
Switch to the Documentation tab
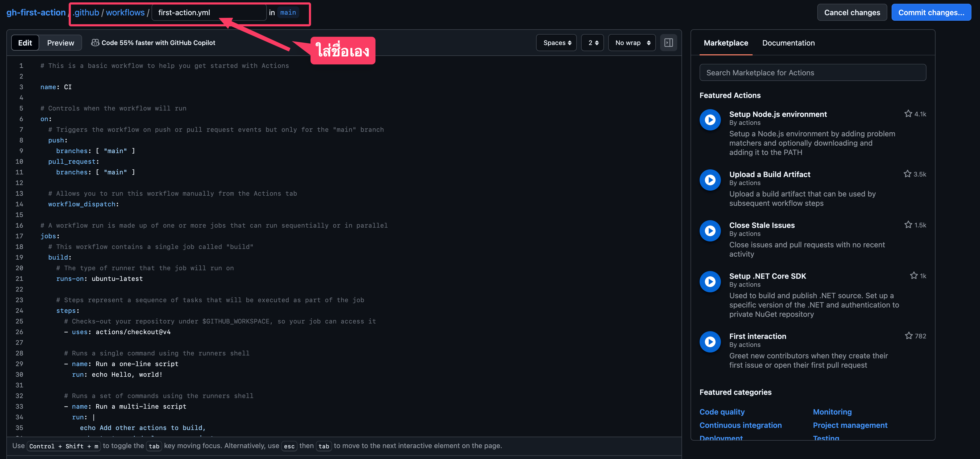tap(788, 43)
